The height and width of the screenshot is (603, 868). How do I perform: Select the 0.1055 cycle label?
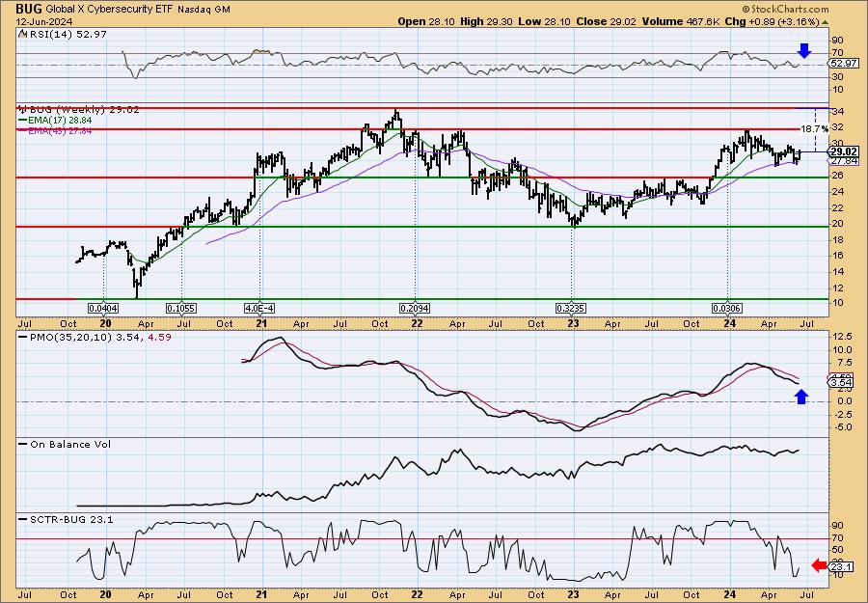[x=181, y=308]
